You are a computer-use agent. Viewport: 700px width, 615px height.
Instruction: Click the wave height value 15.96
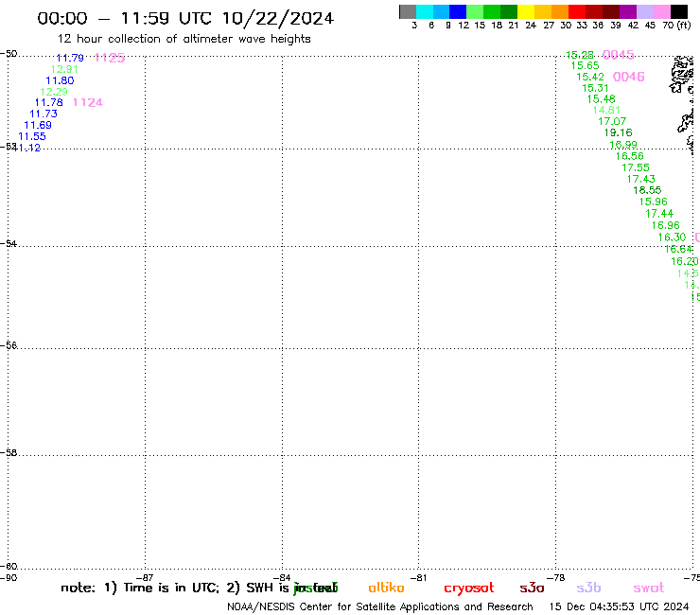[x=654, y=202]
